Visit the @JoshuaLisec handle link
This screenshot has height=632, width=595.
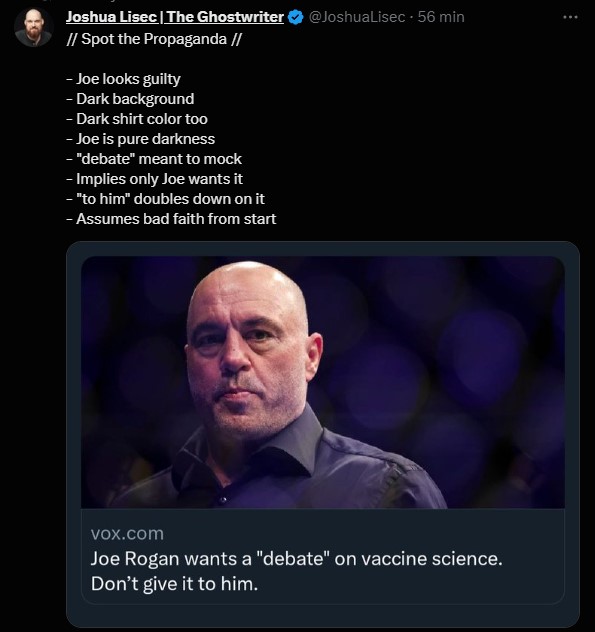pyautogui.click(x=357, y=17)
